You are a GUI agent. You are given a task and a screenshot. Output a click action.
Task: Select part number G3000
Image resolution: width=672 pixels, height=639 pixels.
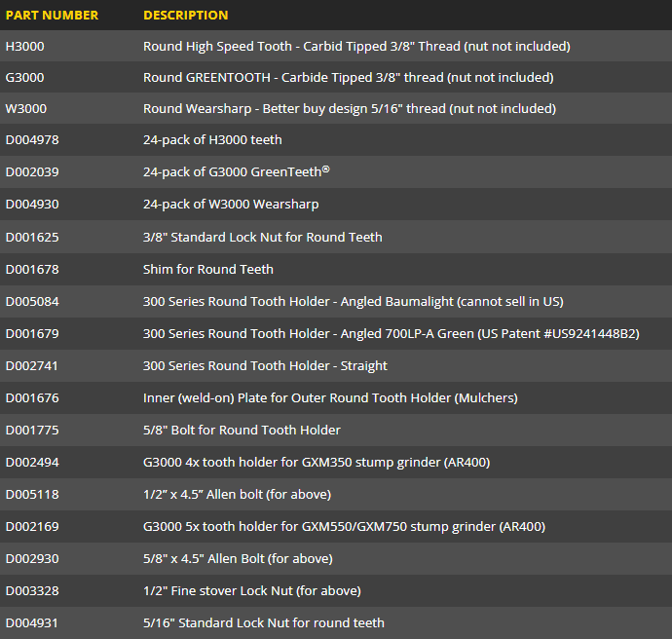pyautogui.click(x=25, y=77)
